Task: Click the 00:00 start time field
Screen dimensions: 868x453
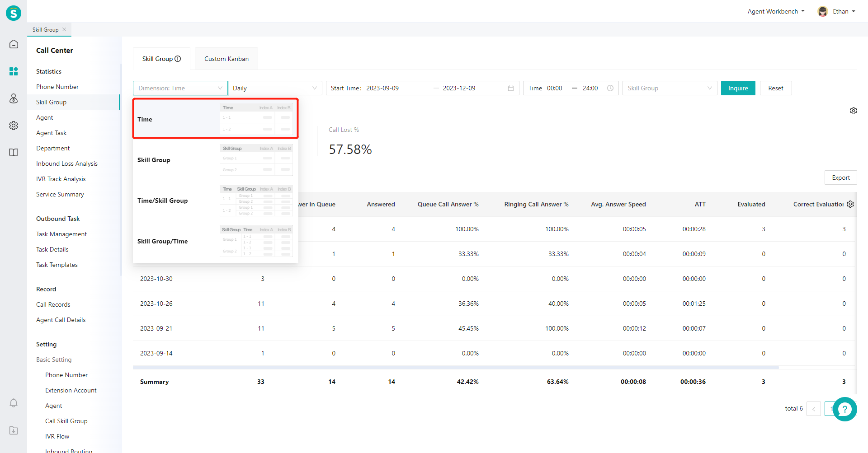Action: [555, 88]
